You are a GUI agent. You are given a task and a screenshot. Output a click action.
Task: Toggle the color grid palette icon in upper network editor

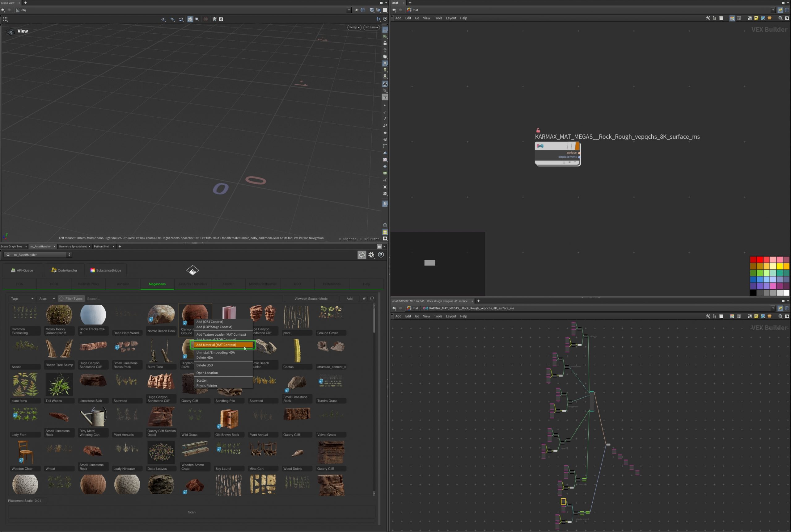coord(732,18)
